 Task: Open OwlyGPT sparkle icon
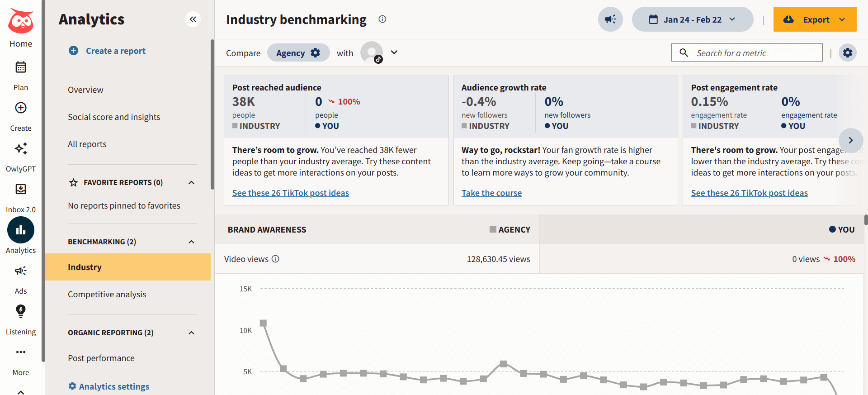click(x=21, y=148)
